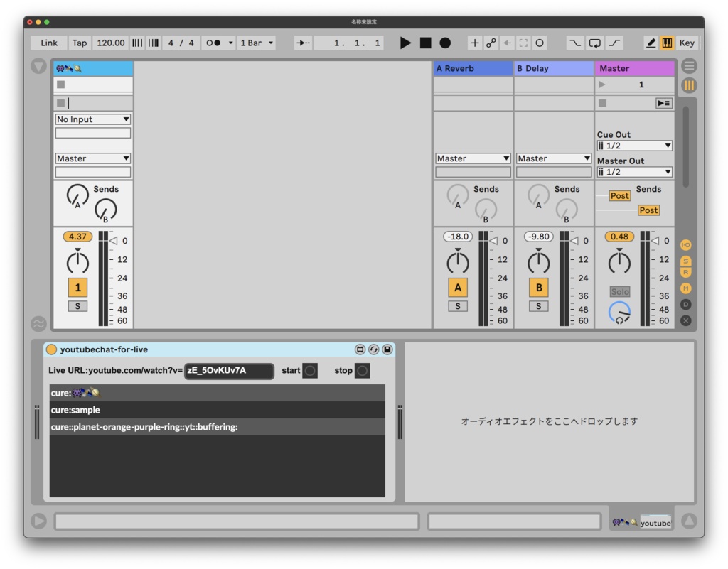Click track 1 volume value 4.37
The width and height of the screenshot is (728, 569).
click(77, 237)
